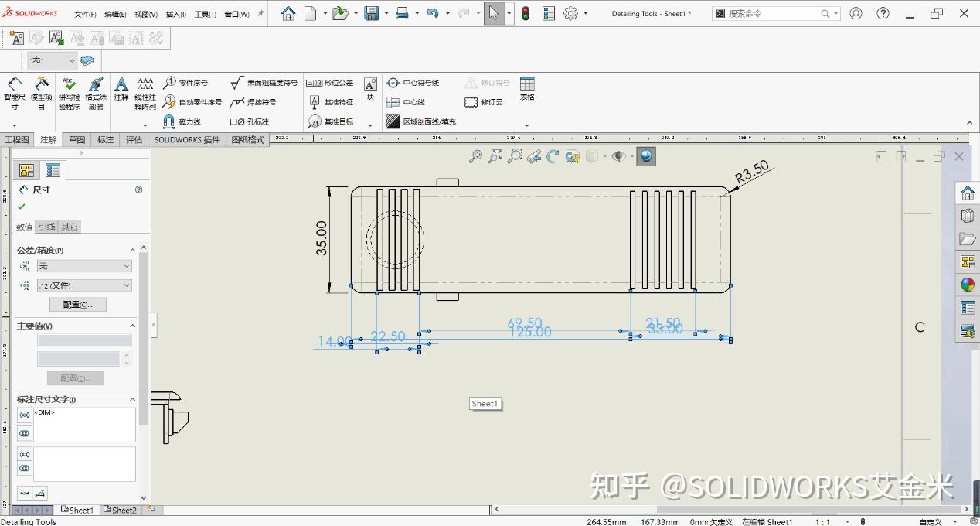Open the 拼写检验程序 spell checker
This screenshot has height=526, width=980.
(69, 93)
